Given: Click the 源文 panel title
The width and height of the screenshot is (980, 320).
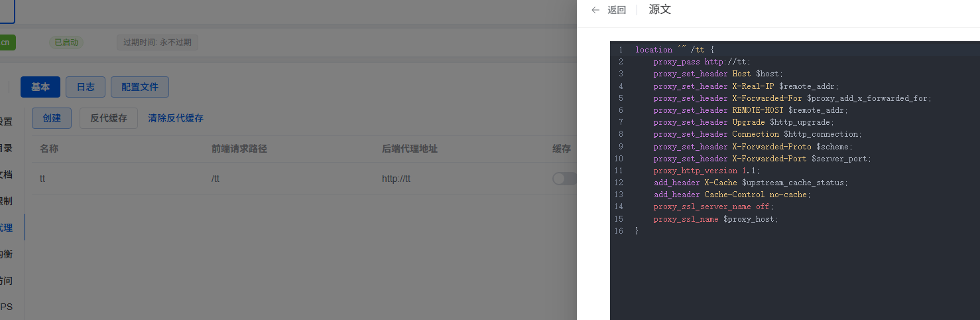Looking at the screenshot, I should (660, 9).
